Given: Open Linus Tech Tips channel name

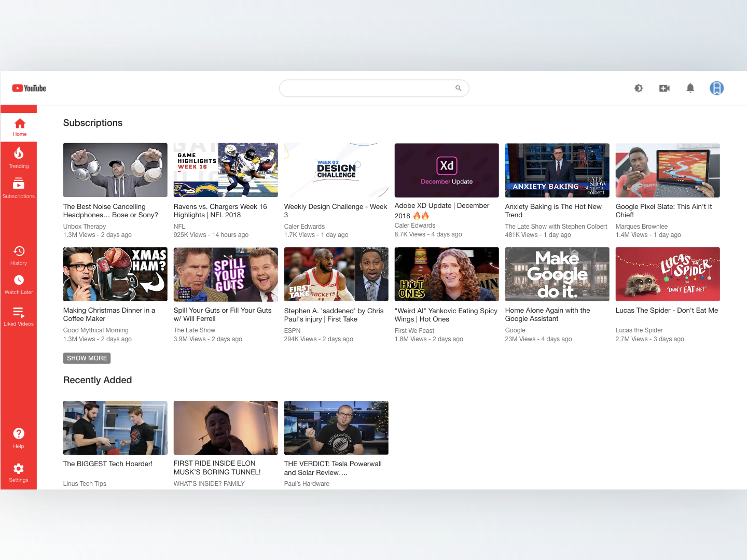Looking at the screenshot, I should pyautogui.click(x=85, y=484).
